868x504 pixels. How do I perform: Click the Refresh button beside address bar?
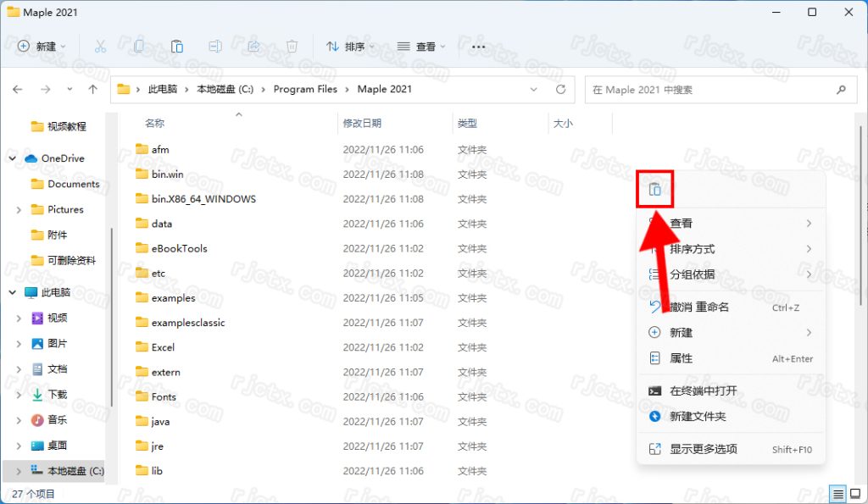[560, 89]
